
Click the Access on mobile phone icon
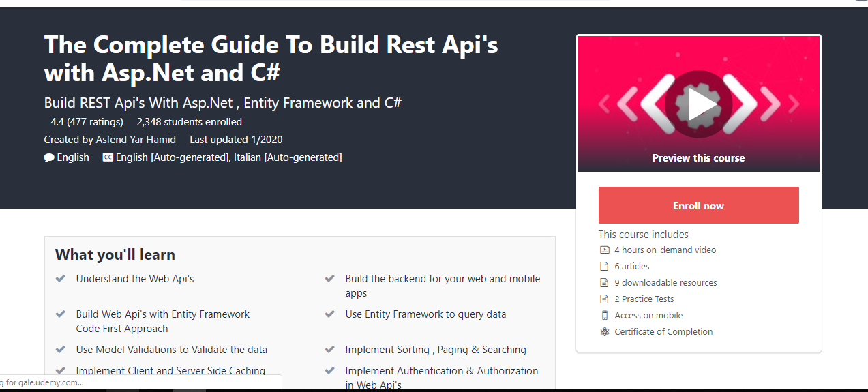click(x=604, y=316)
